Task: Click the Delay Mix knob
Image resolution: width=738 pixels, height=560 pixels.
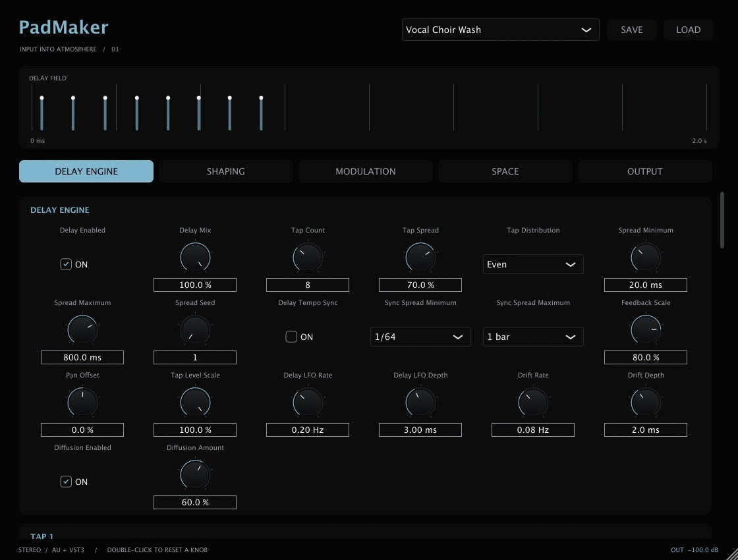Action: tap(195, 258)
